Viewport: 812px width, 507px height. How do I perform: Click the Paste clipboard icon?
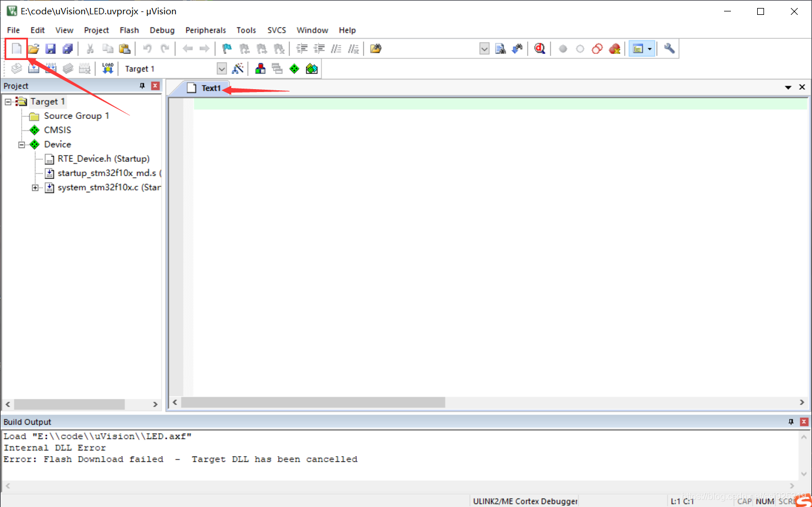124,49
